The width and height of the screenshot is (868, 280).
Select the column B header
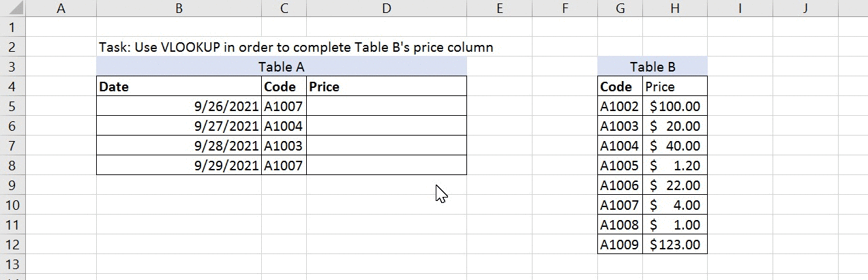(x=179, y=9)
